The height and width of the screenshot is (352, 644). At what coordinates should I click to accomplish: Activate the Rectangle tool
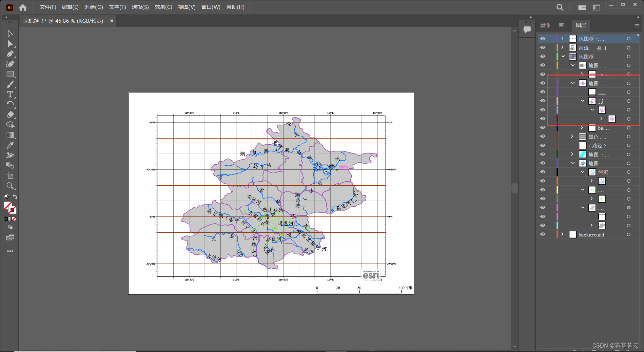click(x=10, y=74)
